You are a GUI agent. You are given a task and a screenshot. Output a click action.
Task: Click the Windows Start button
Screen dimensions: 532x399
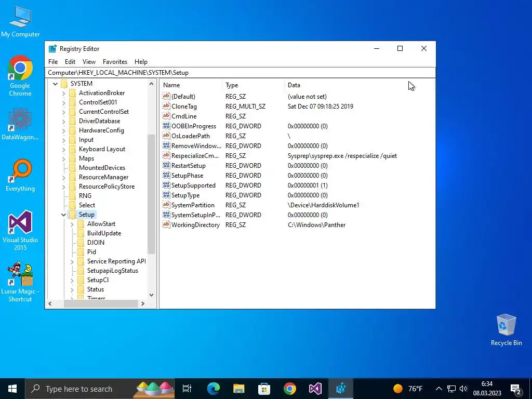pyautogui.click(x=12, y=389)
